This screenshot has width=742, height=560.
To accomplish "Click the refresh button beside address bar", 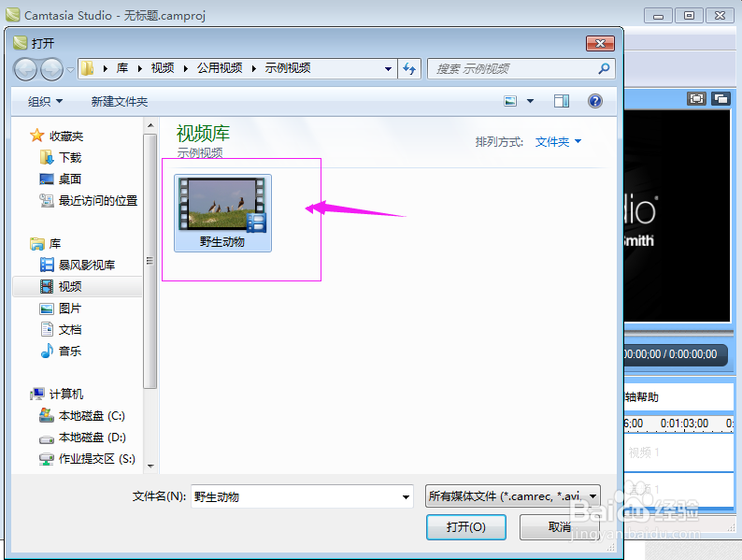I will (409, 69).
